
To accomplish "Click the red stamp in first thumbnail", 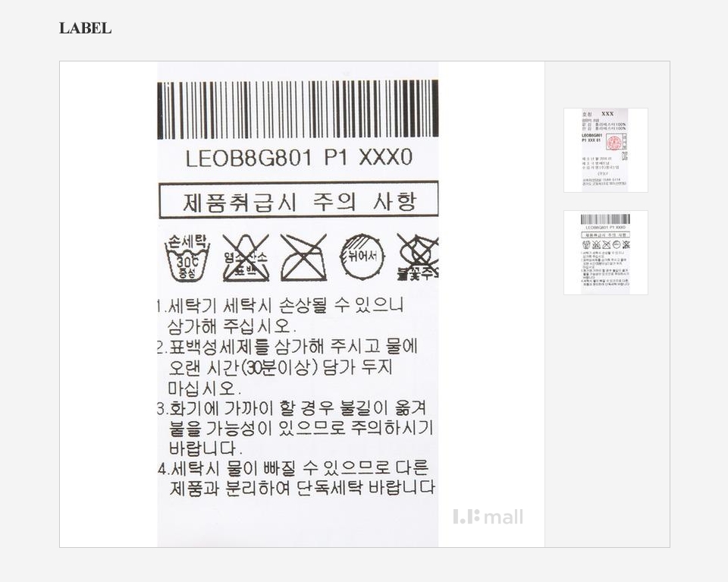I will [613, 143].
